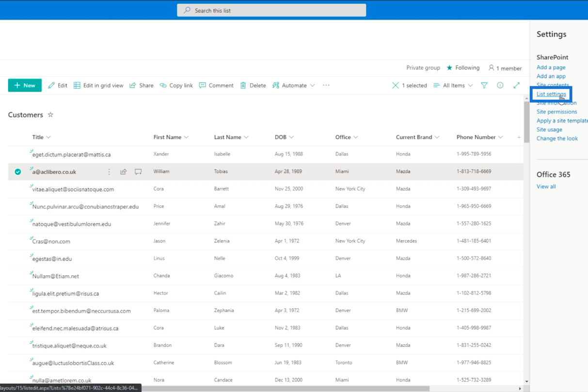Open item Nunc.pulvinar.arcu@conubianostraper.edu
The height and width of the screenshot is (392, 588).
85,206
